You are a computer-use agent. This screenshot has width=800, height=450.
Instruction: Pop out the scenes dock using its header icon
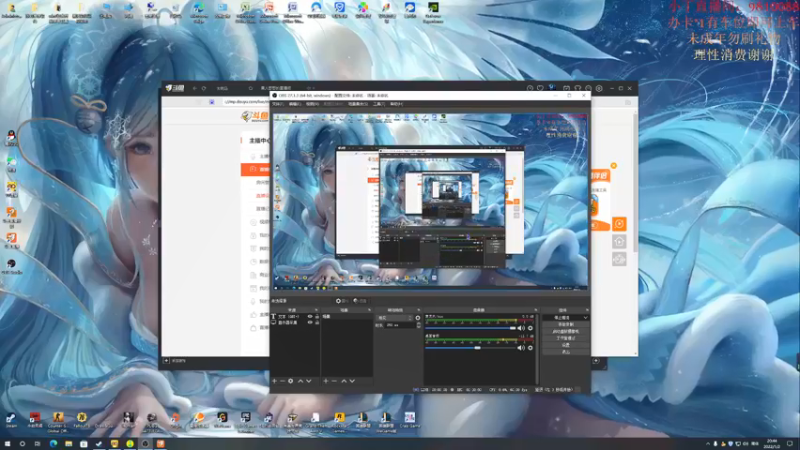[x=369, y=310]
